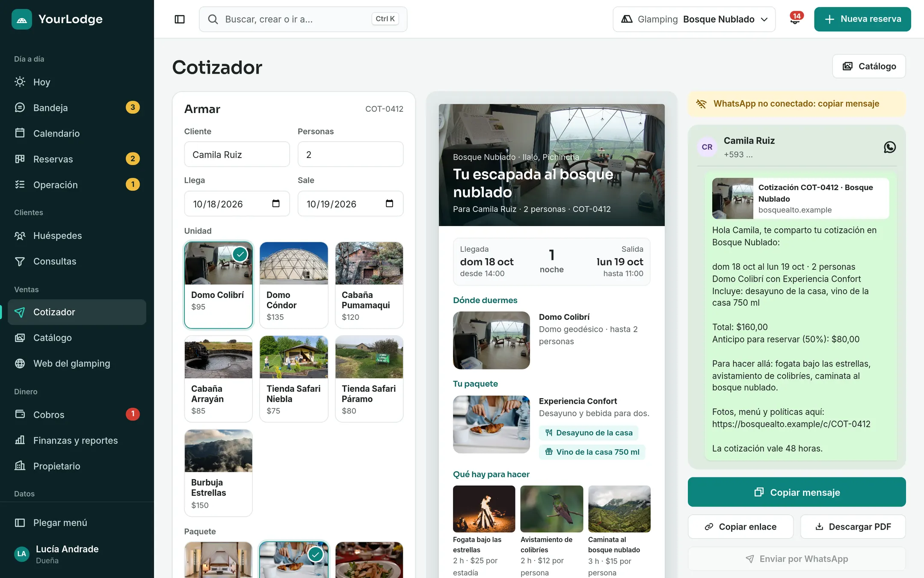Click the CR contact avatar
924x578 pixels.
click(707, 147)
